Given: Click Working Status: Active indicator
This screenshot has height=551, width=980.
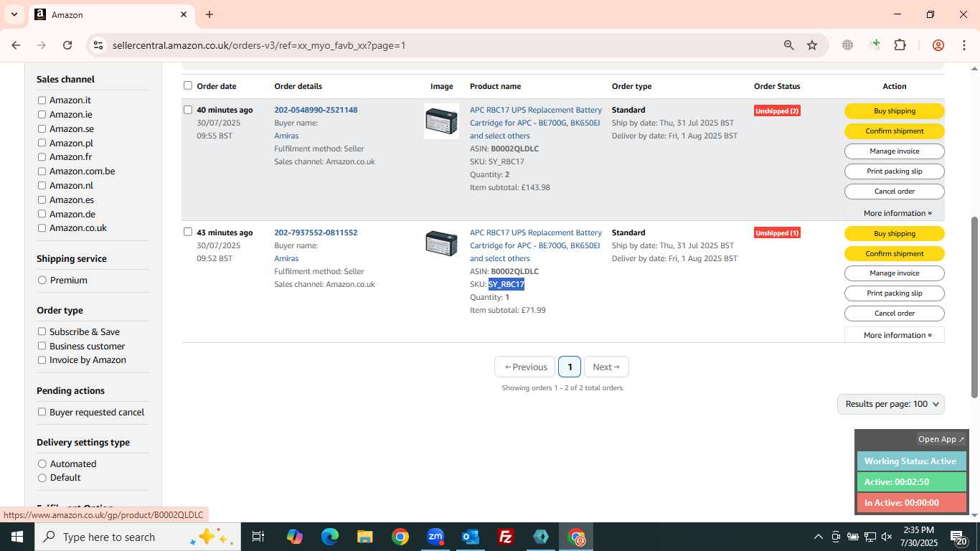Looking at the screenshot, I should tap(911, 461).
